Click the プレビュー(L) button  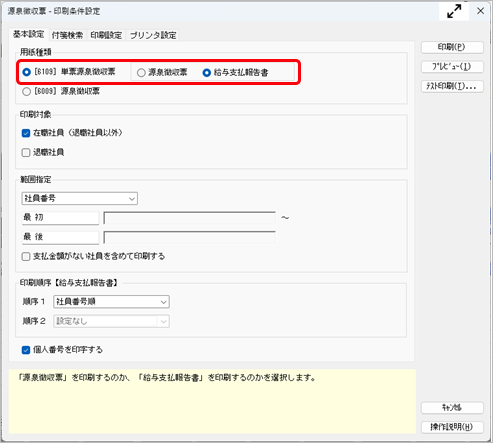pos(452,67)
